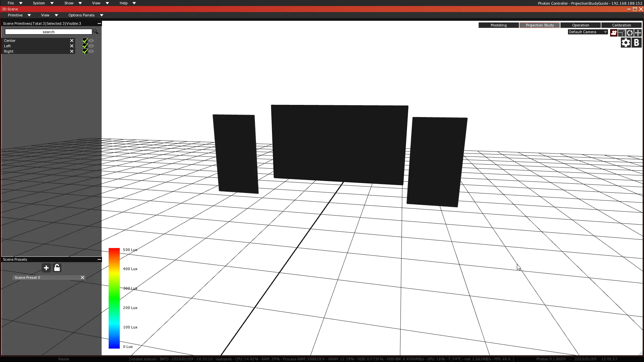Uncheck the Center primitive selection checkbox
The height and width of the screenshot is (362, 644).
pos(85,41)
